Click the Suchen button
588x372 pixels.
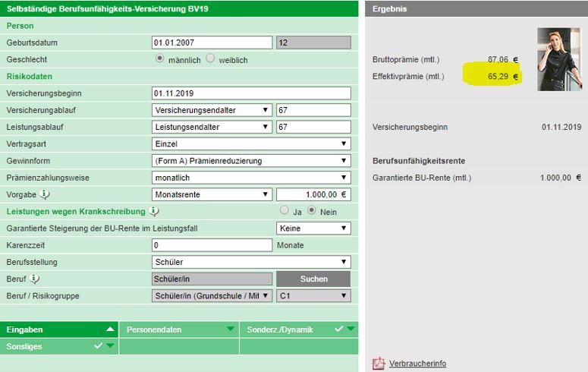coord(313,279)
